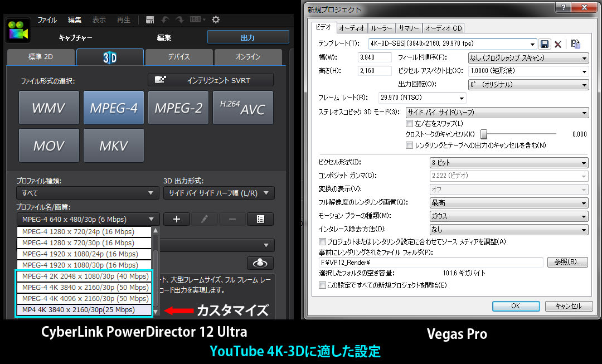Toggle この設定ですべての新規プロジェクトを開始 checkbox
602x364 pixels.
(x=323, y=285)
